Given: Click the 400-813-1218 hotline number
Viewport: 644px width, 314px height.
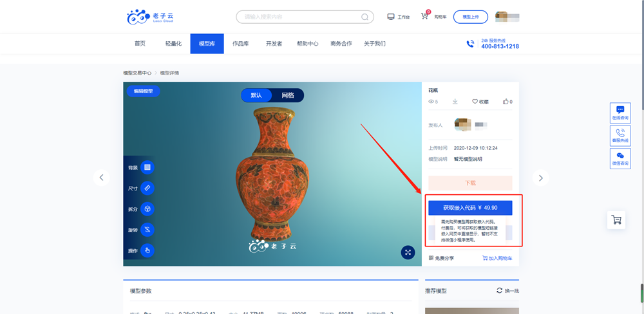Looking at the screenshot, I should click(x=500, y=46).
